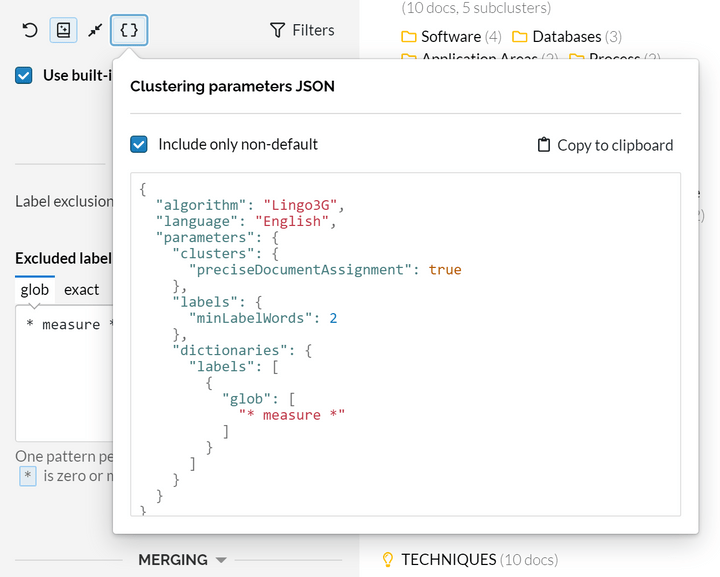
Task: Click the "* measure *" glob string in JSON
Action: pyautogui.click(x=292, y=415)
